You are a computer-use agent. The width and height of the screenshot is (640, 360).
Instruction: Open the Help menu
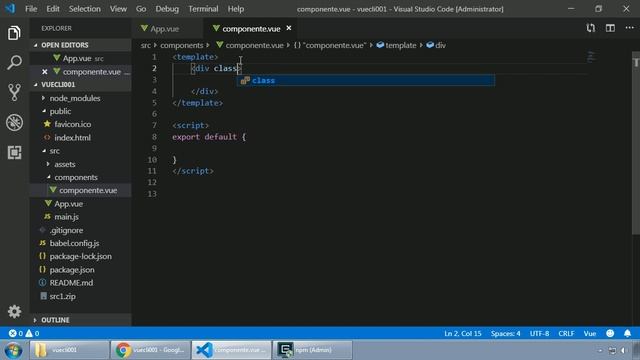click(236, 9)
